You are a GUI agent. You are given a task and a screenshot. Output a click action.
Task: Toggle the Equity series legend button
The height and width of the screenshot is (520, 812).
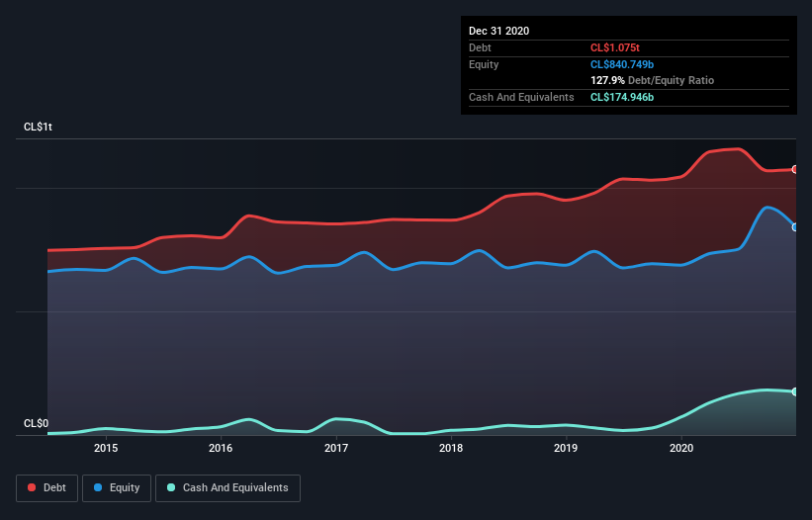click(x=117, y=488)
